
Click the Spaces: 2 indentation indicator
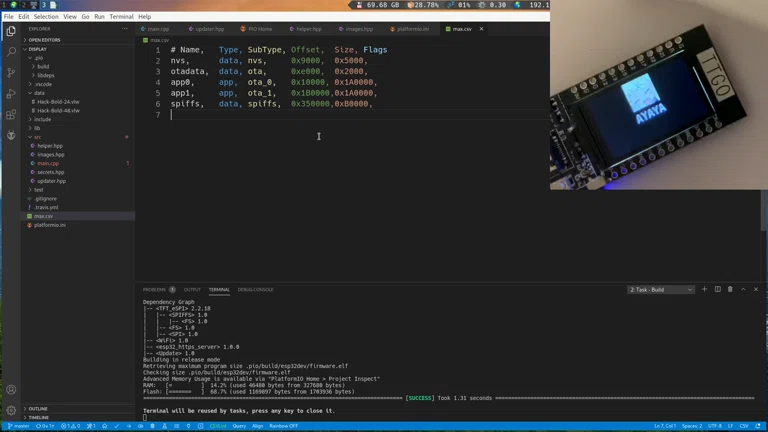(692, 426)
